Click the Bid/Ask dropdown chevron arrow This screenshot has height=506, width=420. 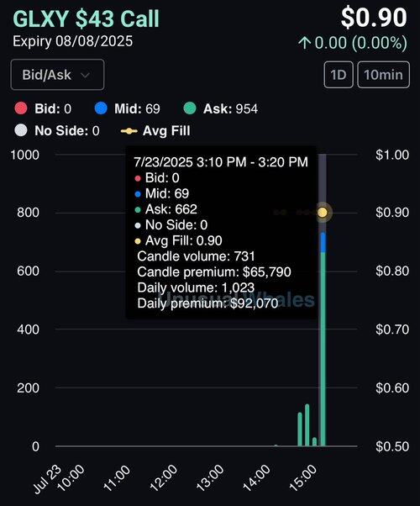85,76
